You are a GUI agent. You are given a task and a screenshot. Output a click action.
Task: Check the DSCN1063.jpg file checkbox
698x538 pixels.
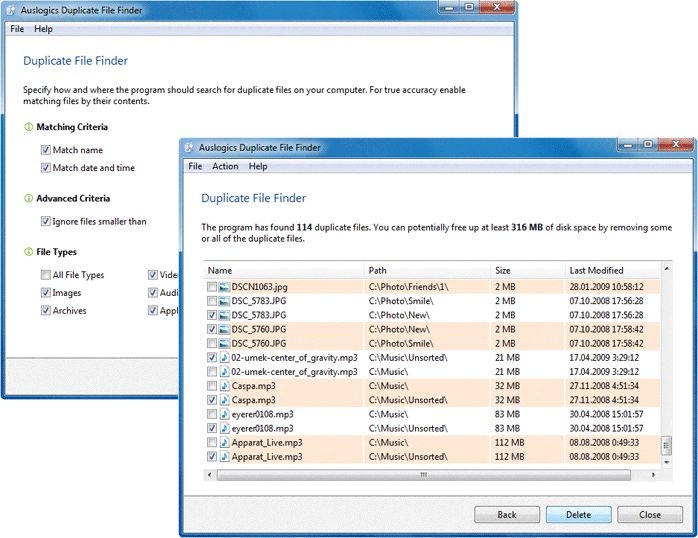click(212, 287)
